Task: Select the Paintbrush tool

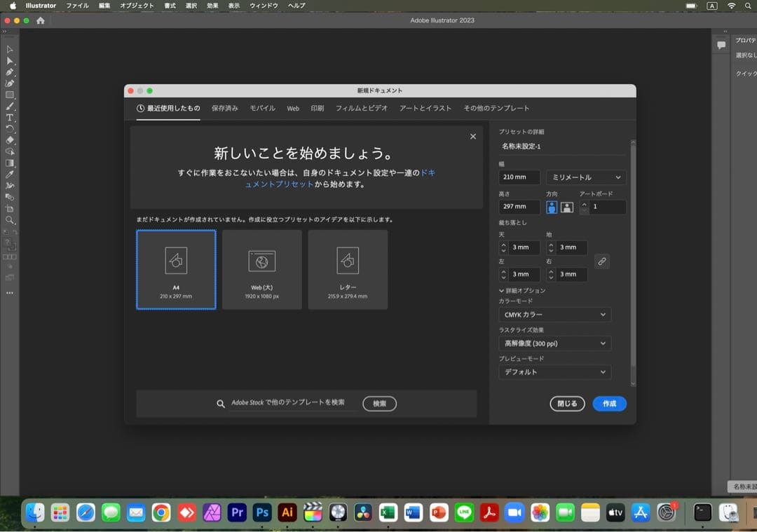Action: pos(10,105)
